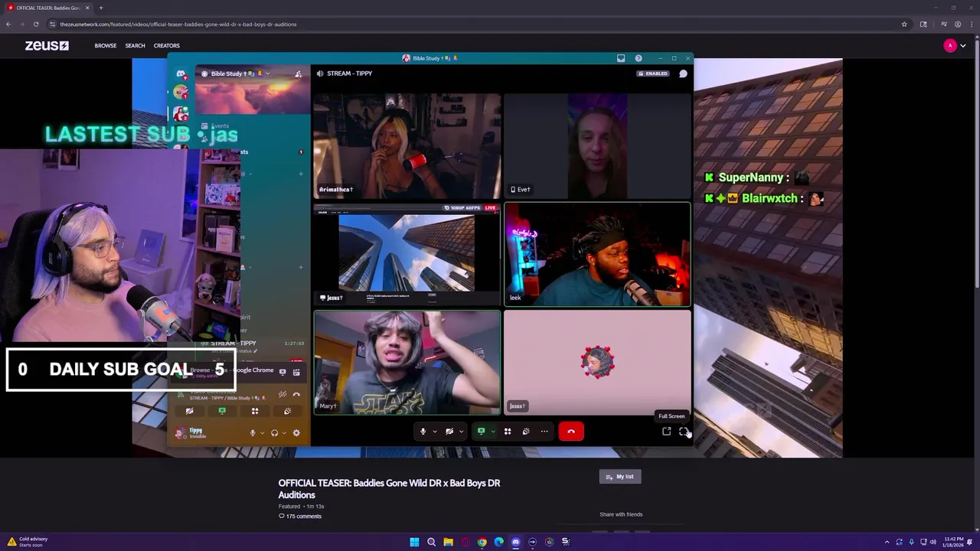The image size is (980, 551).
Task: Open CREATORS in Zeus navigation
Action: [167, 46]
